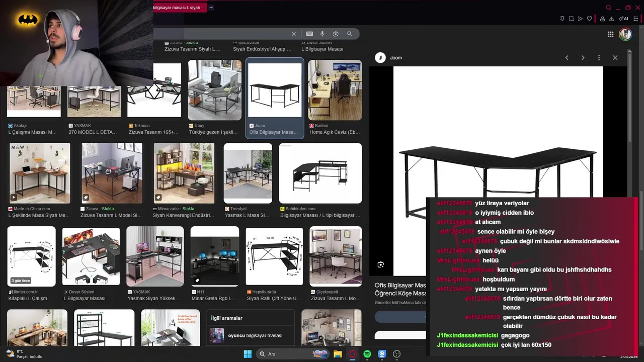Click the 'Made-in-China.com' source label
The height and width of the screenshot is (362, 644).
(x=32, y=209)
